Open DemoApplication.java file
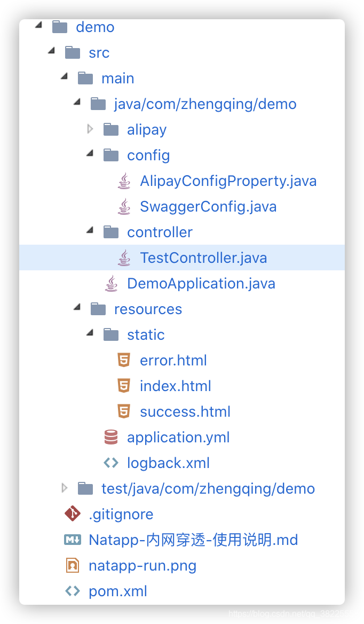Screen dimensions: 364x624 pyautogui.click(x=201, y=284)
